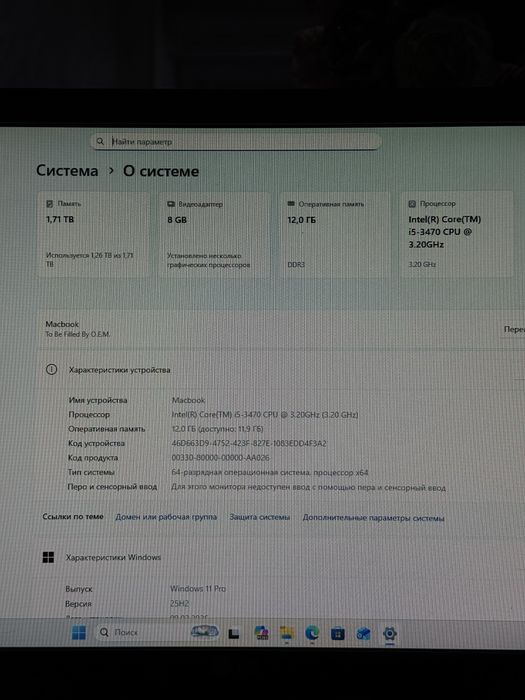Launch Microsoft Edge from the taskbar

(312, 633)
